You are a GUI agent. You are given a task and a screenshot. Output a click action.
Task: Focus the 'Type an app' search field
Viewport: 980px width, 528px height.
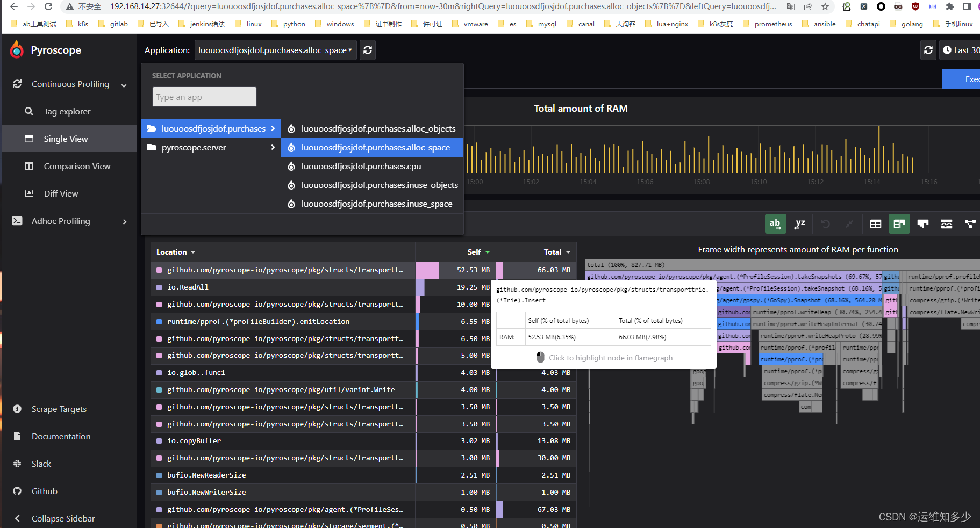coord(204,97)
